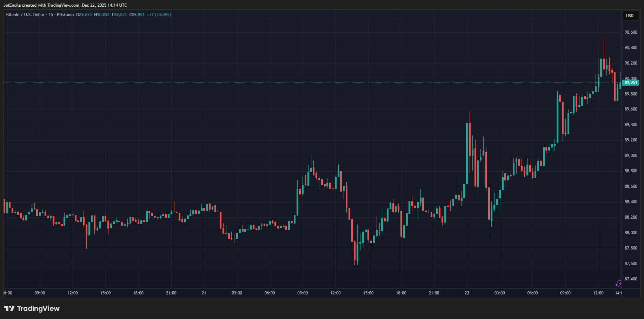This screenshot has width=644, height=319.
Task: Click the purple lightning bolt icon
Action: (619, 284)
